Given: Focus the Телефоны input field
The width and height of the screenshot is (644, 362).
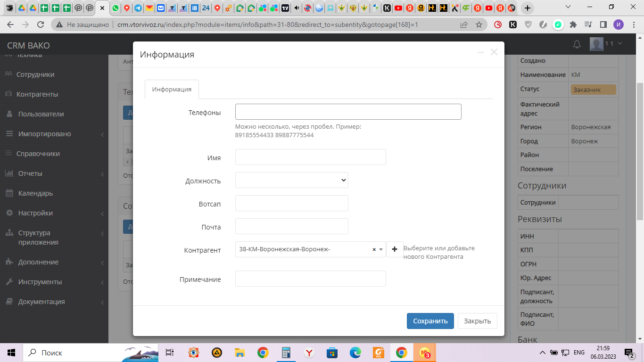Looking at the screenshot, I should point(348,112).
